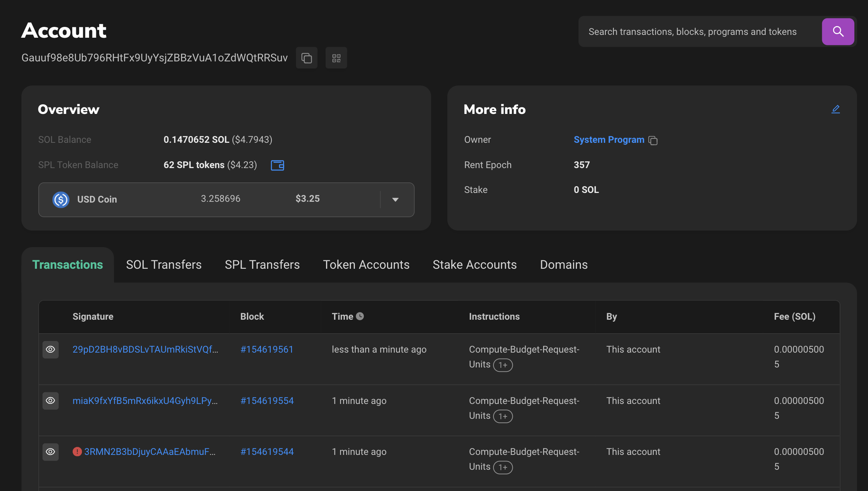Click the Rent Epoch value 357

coord(581,165)
